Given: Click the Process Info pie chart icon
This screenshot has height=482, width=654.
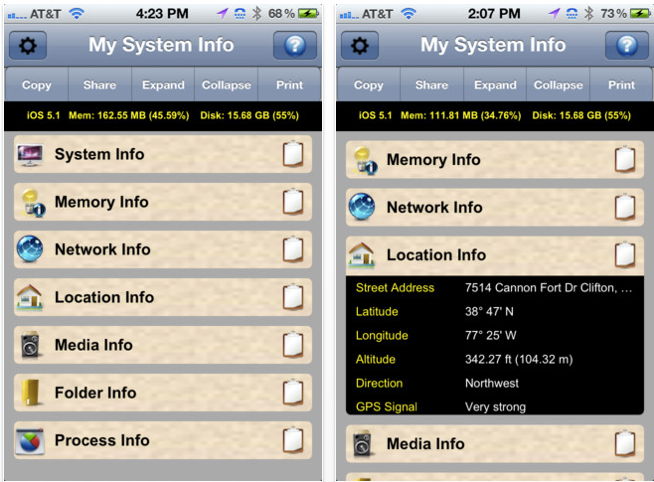Looking at the screenshot, I should (x=31, y=441).
